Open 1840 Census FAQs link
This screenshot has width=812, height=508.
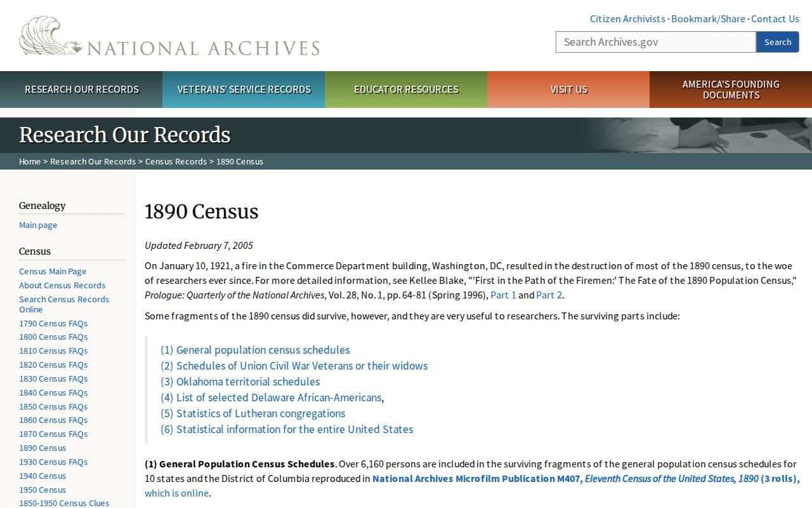tap(53, 392)
